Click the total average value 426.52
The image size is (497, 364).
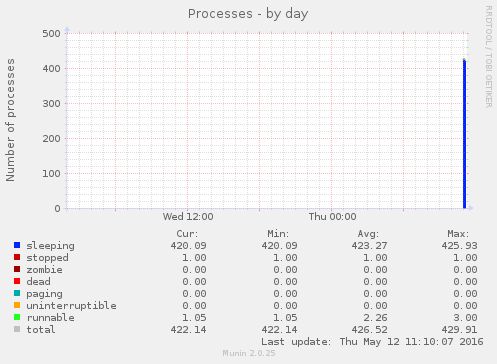[369, 330]
